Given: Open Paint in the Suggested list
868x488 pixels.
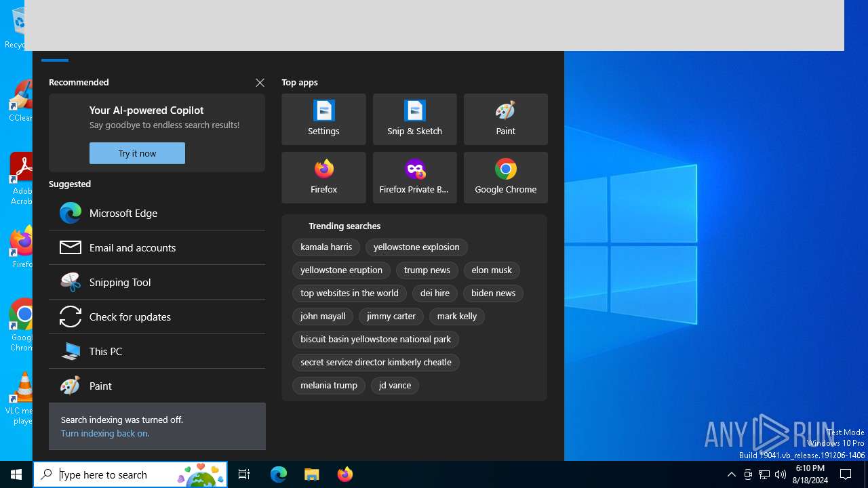Looking at the screenshot, I should point(157,386).
